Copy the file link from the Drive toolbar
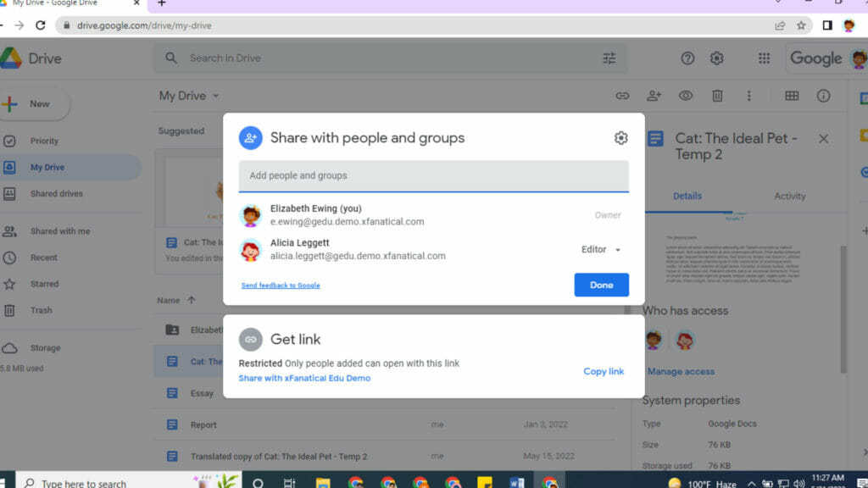Image resolution: width=868 pixels, height=488 pixels. [x=622, y=96]
